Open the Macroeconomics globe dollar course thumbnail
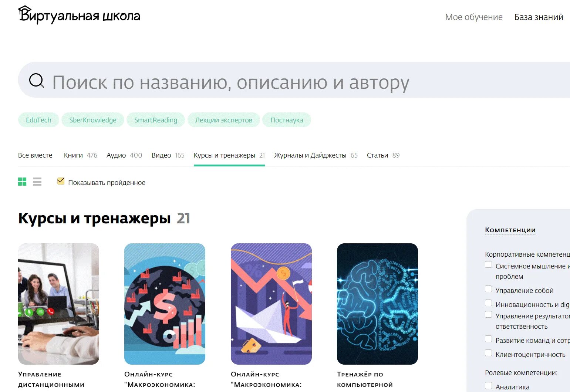Screen dimensions: 570x392 click(165, 304)
